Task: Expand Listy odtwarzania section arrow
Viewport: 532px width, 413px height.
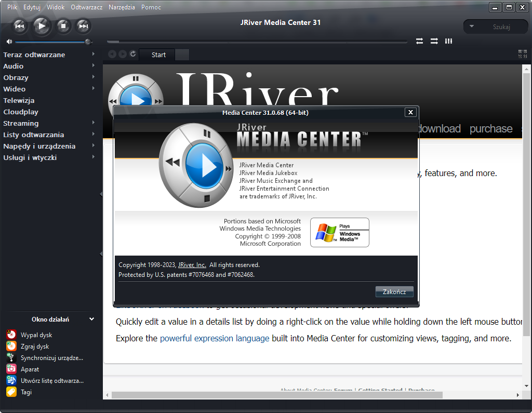Action: click(x=94, y=134)
